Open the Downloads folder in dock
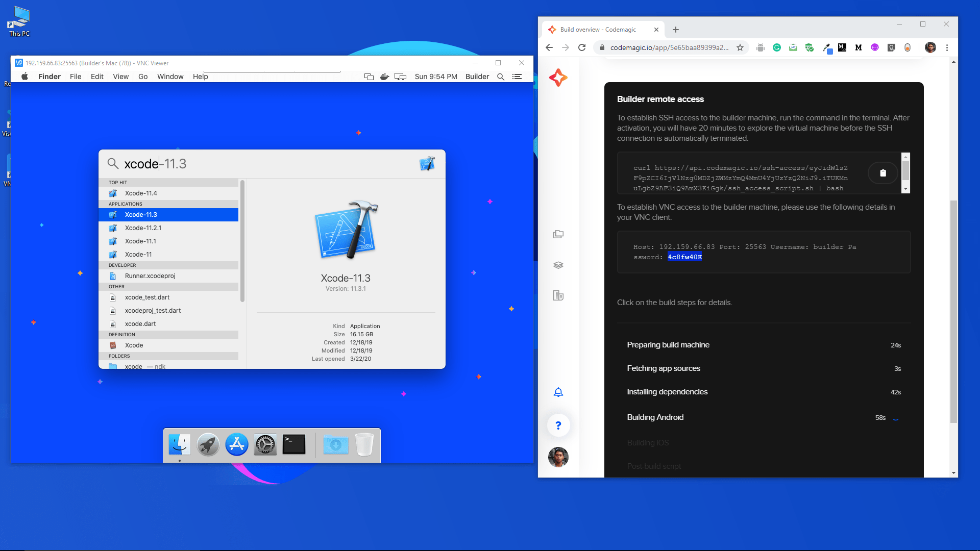Image resolution: width=980 pixels, height=551 pixels. click(x=335, y=445)
